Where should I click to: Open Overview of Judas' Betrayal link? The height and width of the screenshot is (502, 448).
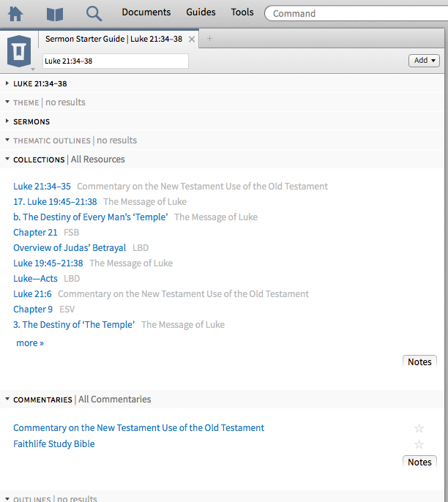coord(70,248)
